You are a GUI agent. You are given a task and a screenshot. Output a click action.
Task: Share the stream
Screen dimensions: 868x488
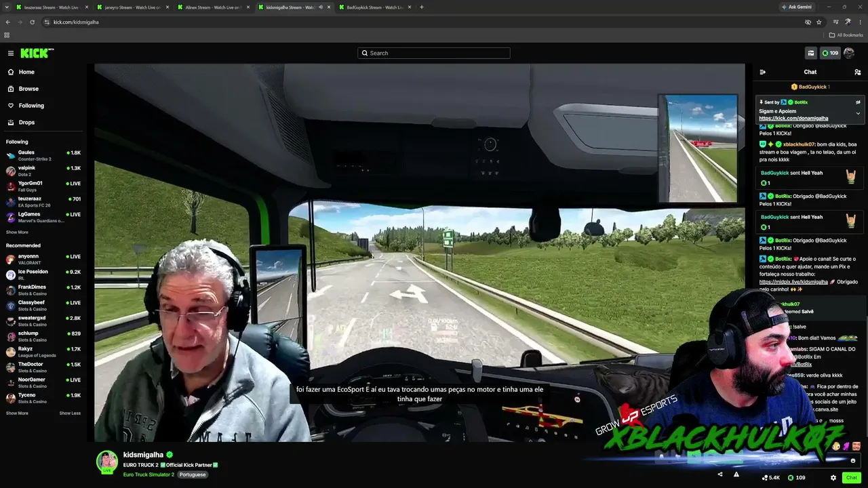coord(719,474)
